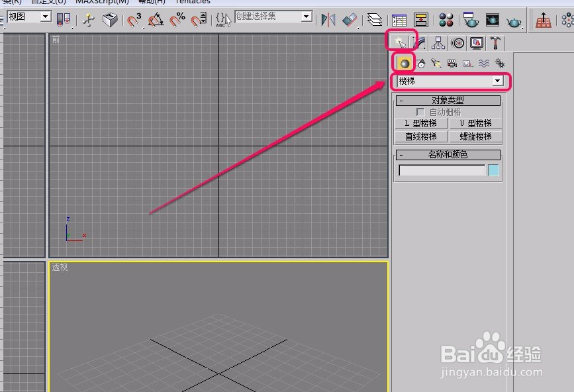Screen dimensions: 574x392
Task: Open the light blue object color swatch
Action: pyautogui.click(x=493, y=170)
